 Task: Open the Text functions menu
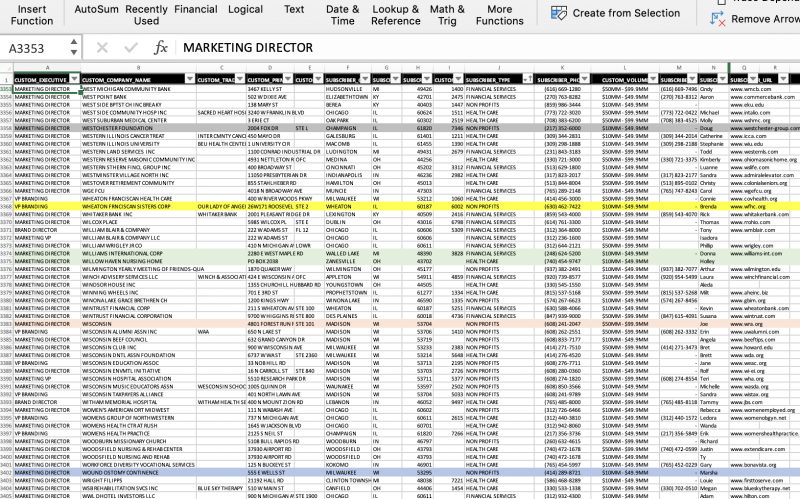coord(294,9)
